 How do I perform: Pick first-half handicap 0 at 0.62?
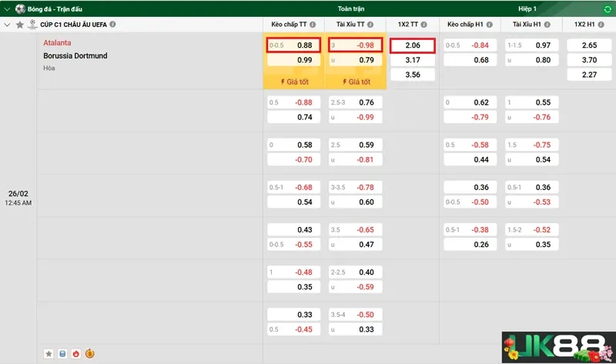470,102
